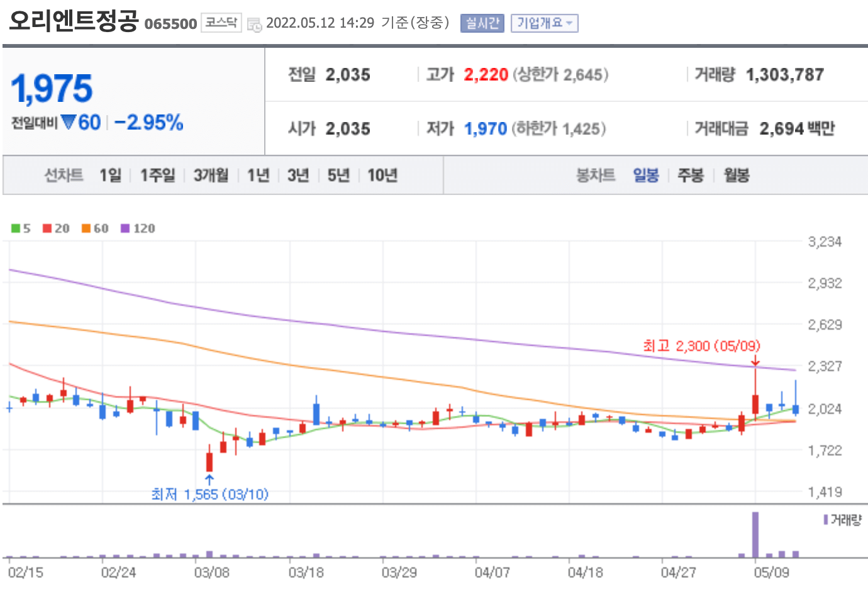Screen dimensions: 868x590
Task: Select the 1주일 line chart tab
Action: tap(157, 175)
